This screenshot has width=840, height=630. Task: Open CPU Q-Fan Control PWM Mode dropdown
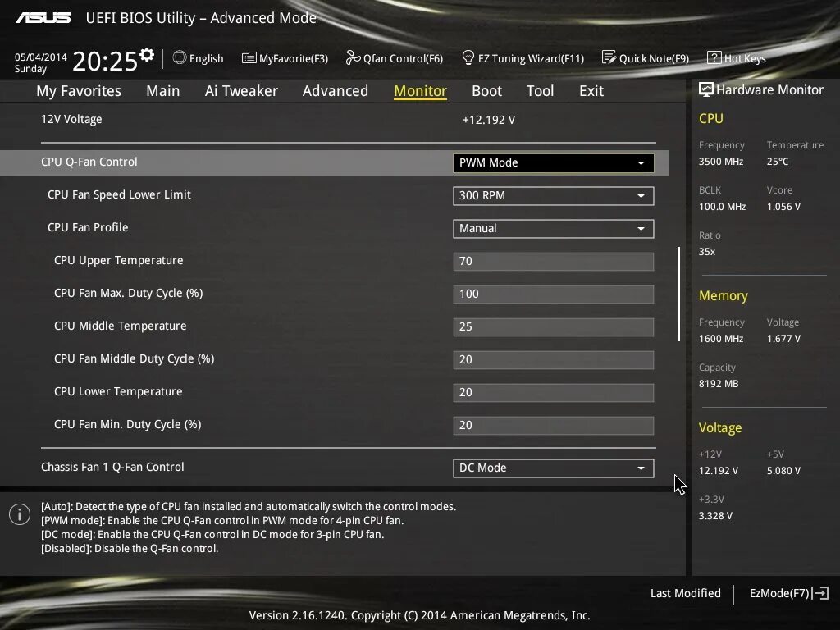coord(554,163)
